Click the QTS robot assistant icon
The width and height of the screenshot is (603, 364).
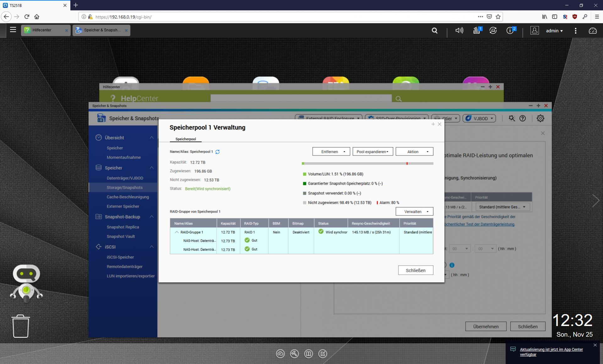[26, 283]
